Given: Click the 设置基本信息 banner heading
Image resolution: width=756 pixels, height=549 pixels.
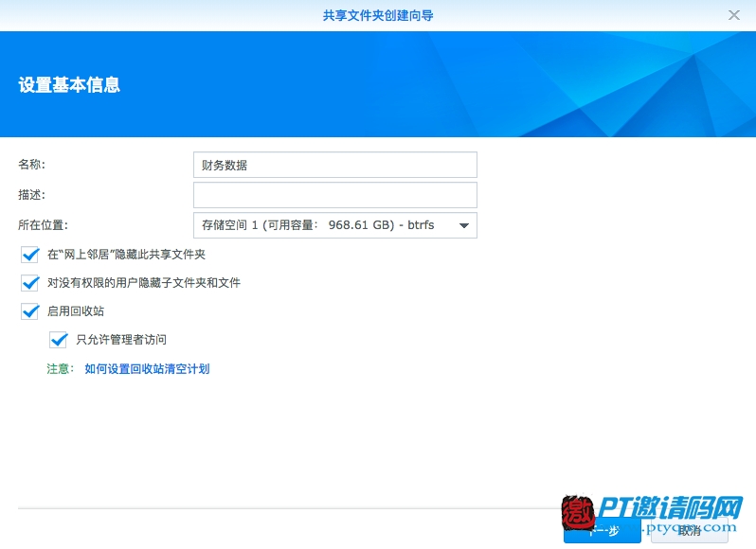Looking at the screenshot, I should pyautogui.click(x=69, y=85).
